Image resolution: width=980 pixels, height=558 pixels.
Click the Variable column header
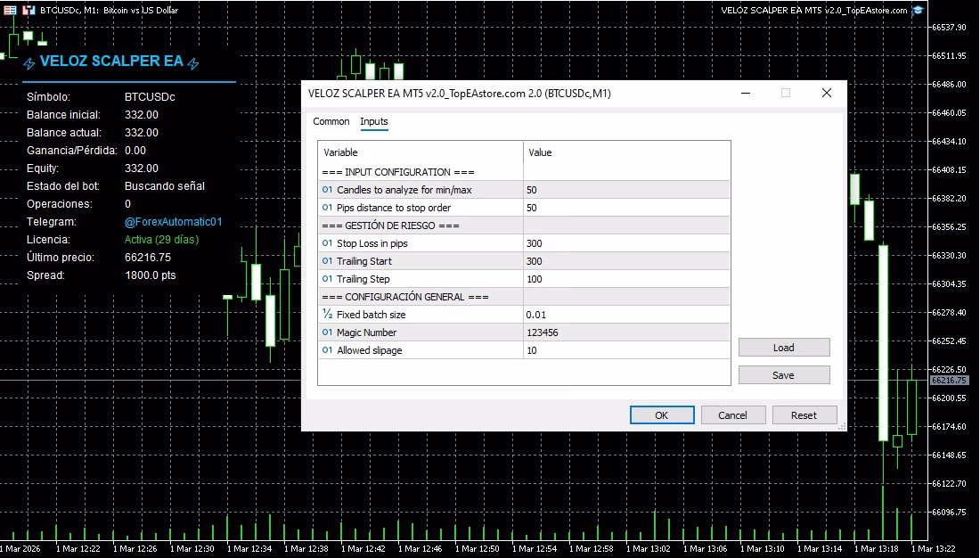(x=421, y=152)
